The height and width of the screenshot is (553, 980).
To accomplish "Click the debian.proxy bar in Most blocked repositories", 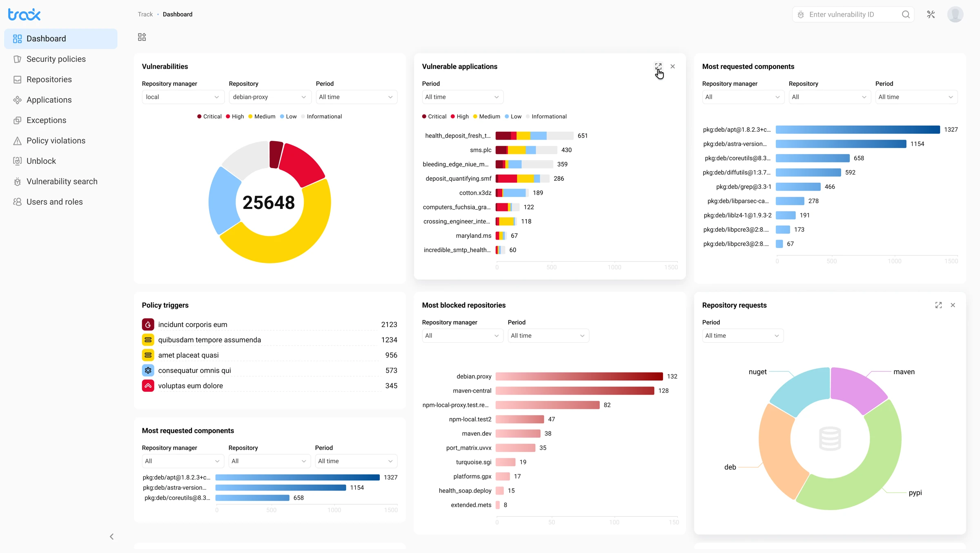I will tap(579, 376).
